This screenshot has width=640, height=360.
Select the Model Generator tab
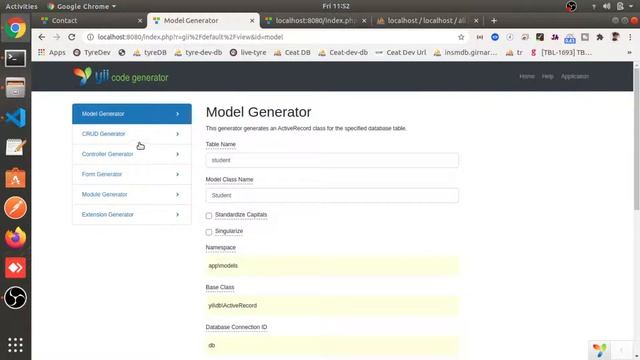click(203, 20)
